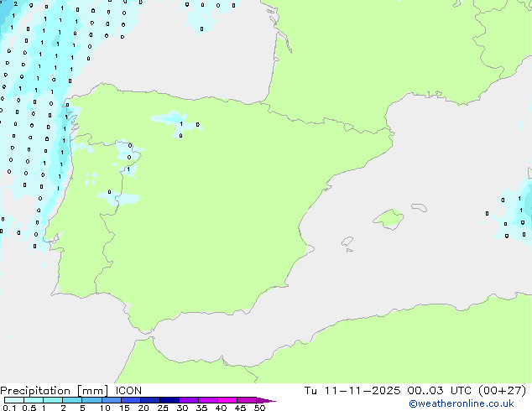Pick the 10–15 mm legend color swatch
532x411 pixels.
pos(112,400)
